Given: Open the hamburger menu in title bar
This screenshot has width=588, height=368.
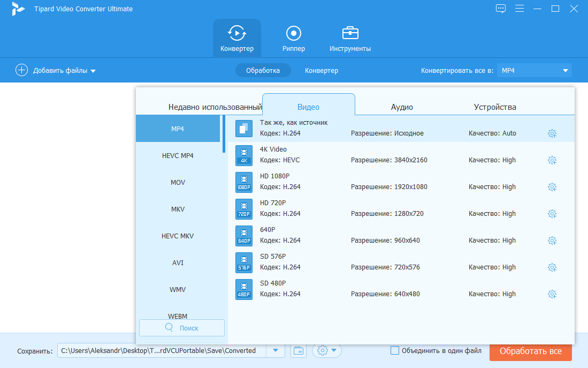Looking at the screenshot, I should pos(519,9).
